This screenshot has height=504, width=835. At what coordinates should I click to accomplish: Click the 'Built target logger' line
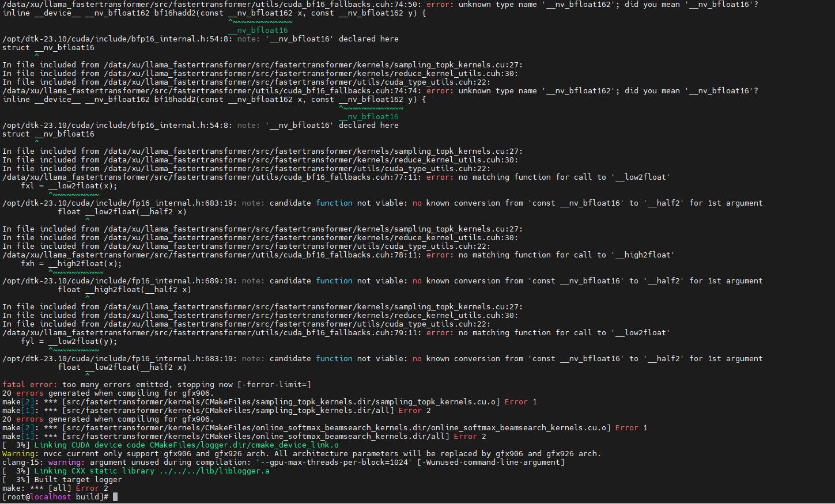pos(78,479)
